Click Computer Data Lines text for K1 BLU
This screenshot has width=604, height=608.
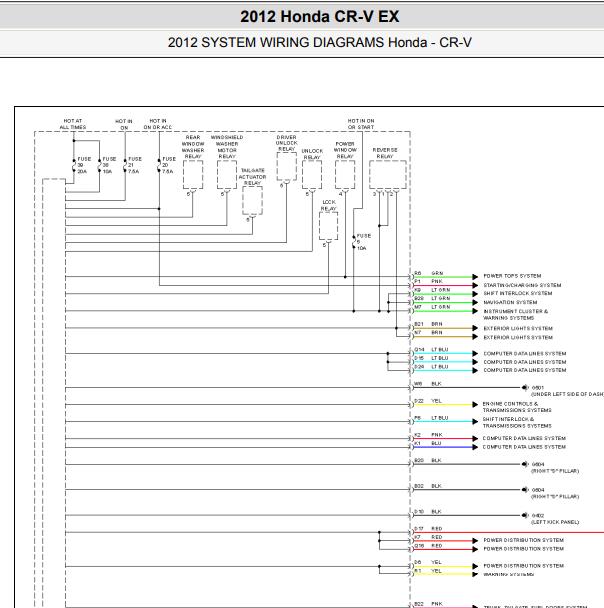(524, 447)
